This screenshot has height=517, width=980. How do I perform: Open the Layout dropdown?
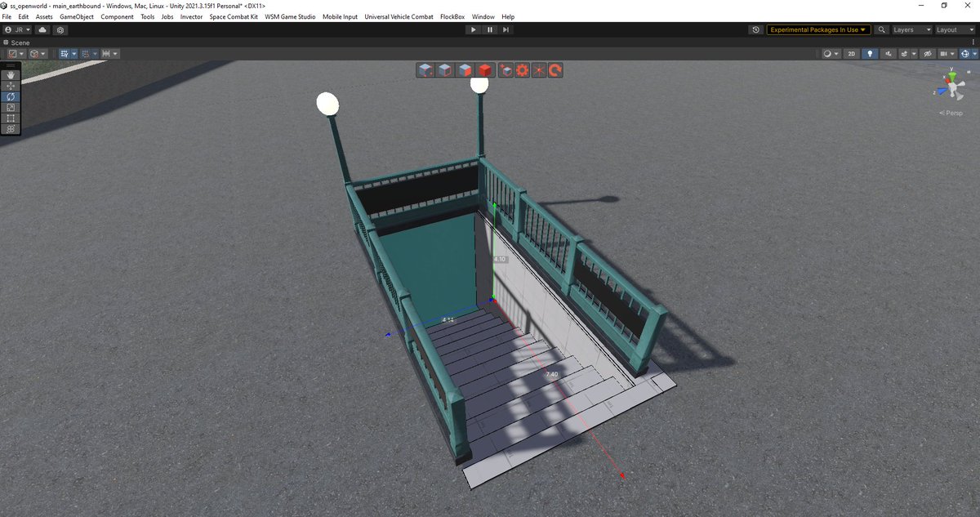(x=951, y=29)
